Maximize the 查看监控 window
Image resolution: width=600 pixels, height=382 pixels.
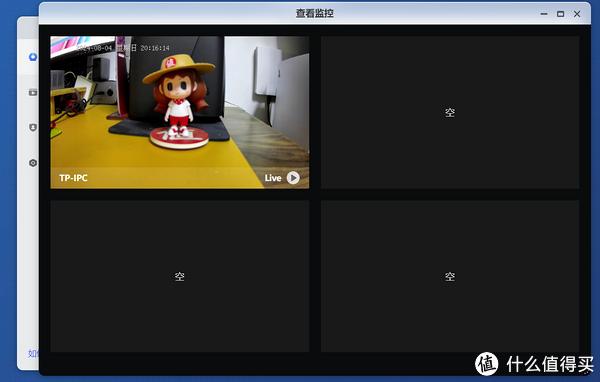[x=560, y=14]
